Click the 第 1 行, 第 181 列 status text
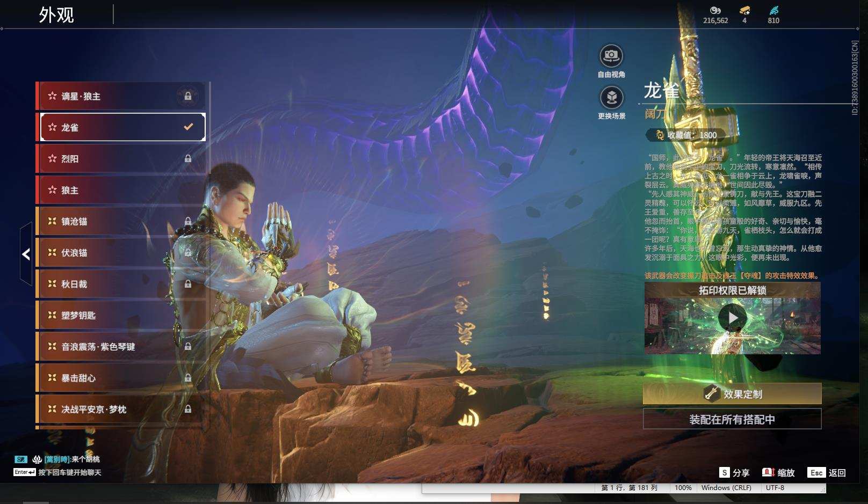Screen dimensions: 868x504 coord(630,488)
